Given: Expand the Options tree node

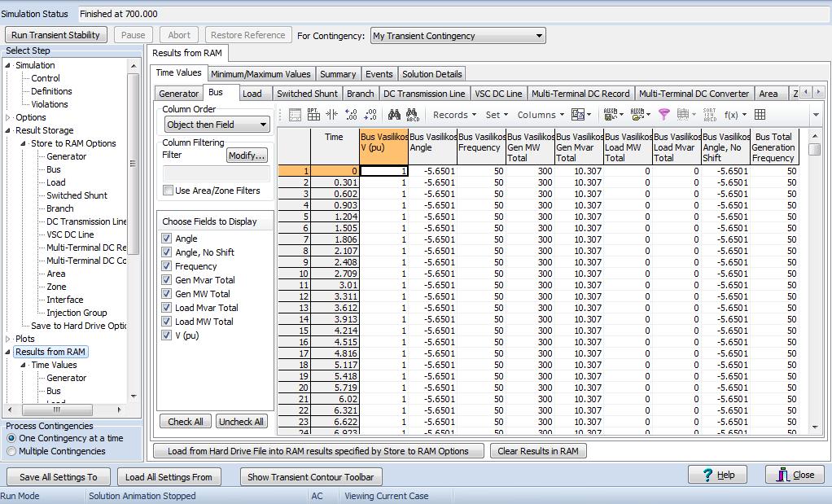Looking at the screenshot, I should coord(8,117).
